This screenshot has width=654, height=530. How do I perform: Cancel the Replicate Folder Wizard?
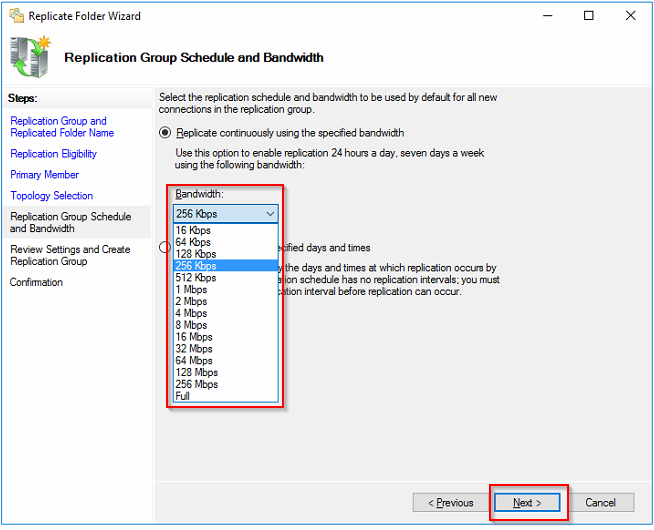pos(600,502)
